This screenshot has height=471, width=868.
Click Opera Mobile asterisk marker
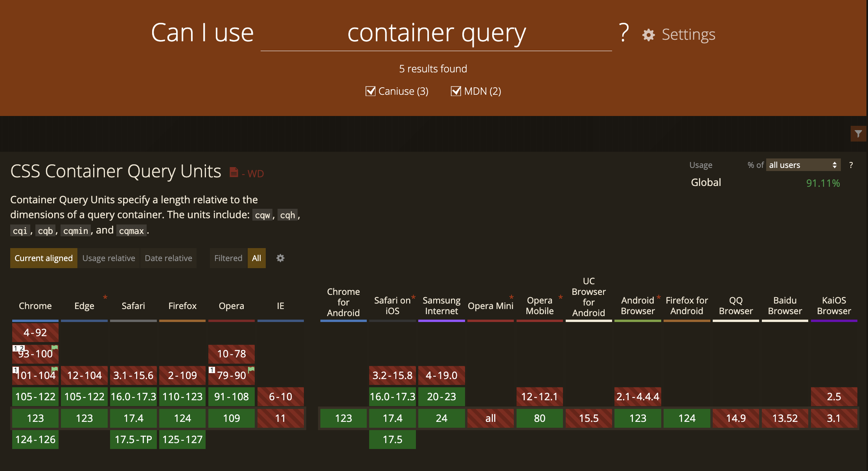(561, 298)
